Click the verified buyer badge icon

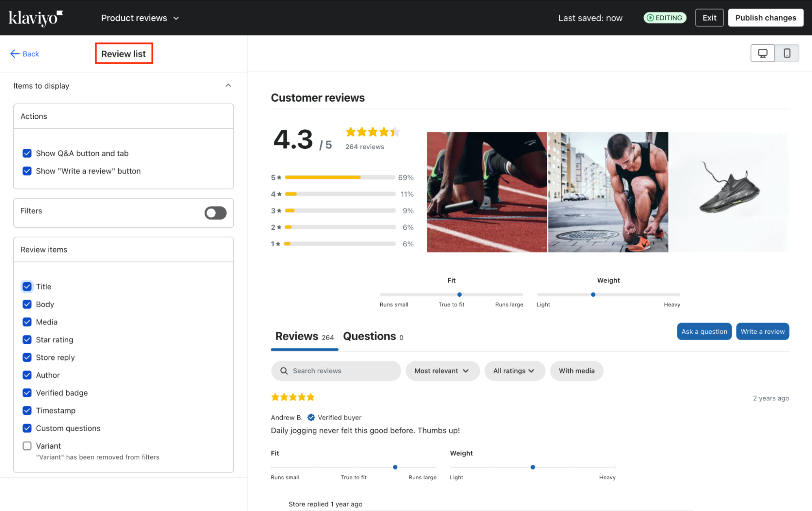311,417
